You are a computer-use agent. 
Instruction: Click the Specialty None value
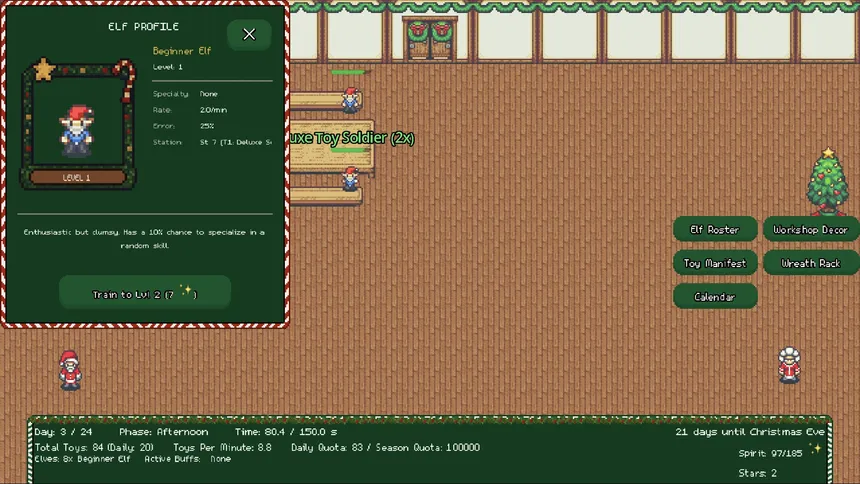[208, 94]
